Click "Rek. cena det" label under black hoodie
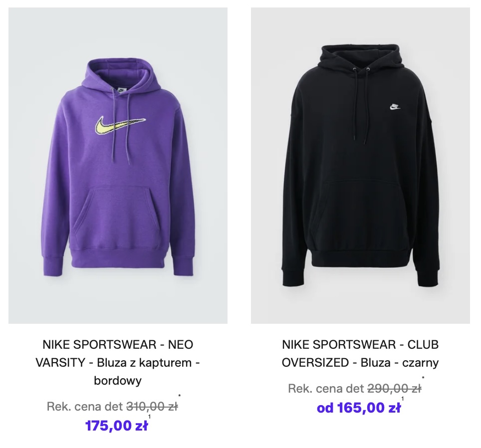481x448 pixels. point(326,389)
